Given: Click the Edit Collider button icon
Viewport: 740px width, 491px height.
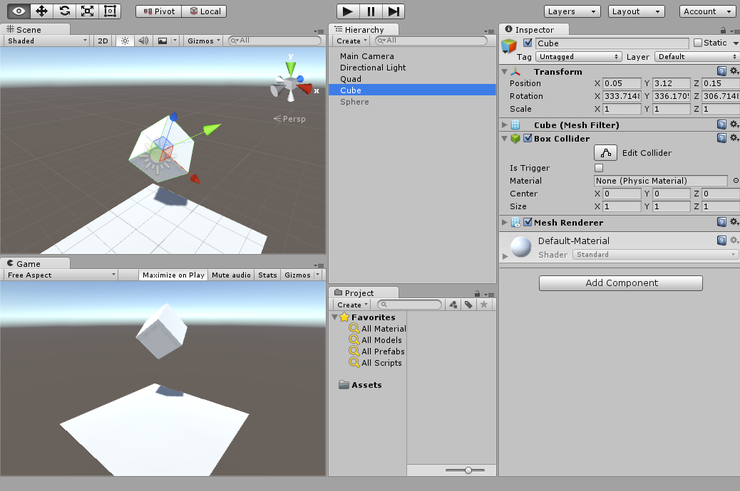Looking at the screenshot, I should (x=605, y=152).
